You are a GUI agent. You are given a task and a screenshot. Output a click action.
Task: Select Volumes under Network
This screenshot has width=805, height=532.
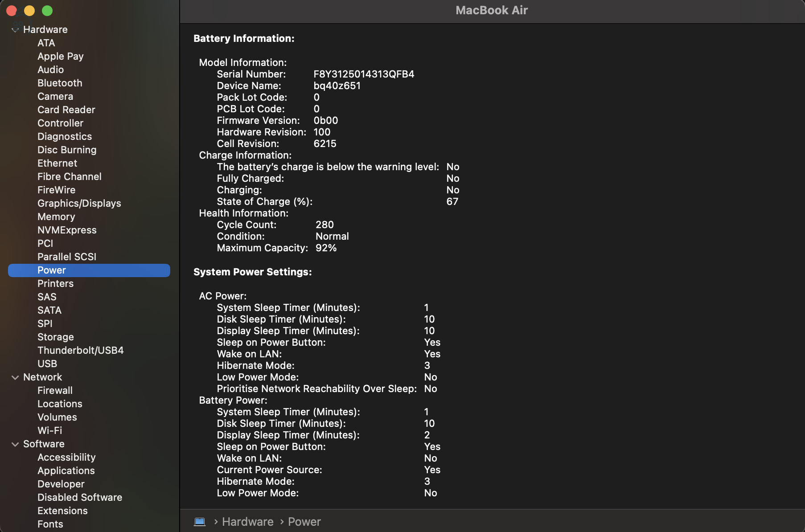coord(57,417)
